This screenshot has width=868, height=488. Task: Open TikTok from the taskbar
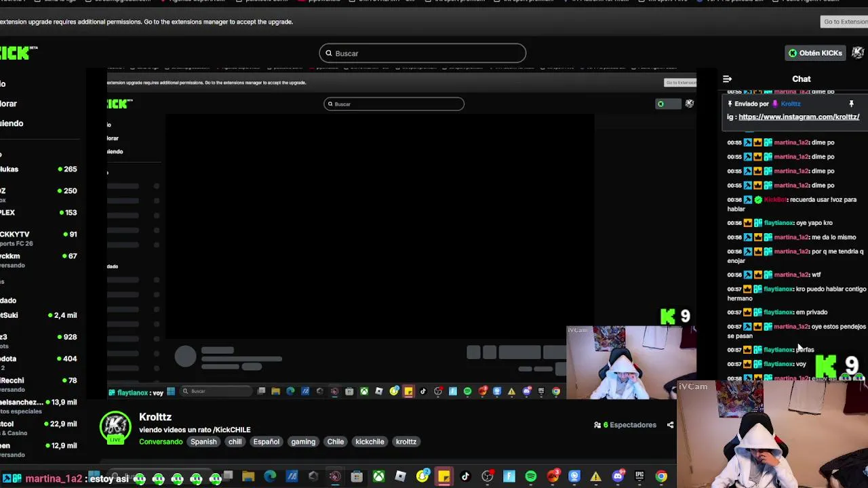click(465, 476)
